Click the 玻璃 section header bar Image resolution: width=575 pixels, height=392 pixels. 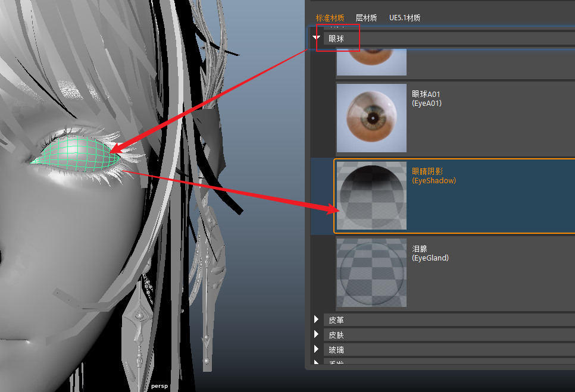coord(446,350)
